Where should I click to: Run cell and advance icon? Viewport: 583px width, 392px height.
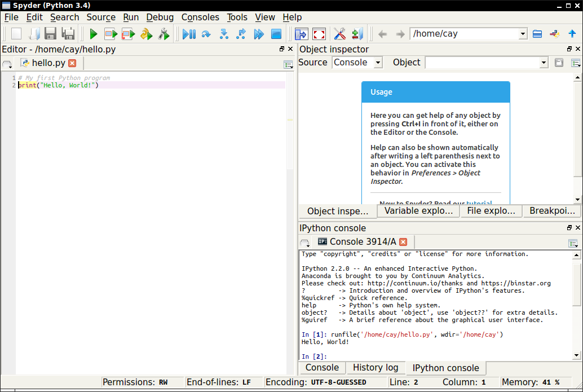[129, 34]
